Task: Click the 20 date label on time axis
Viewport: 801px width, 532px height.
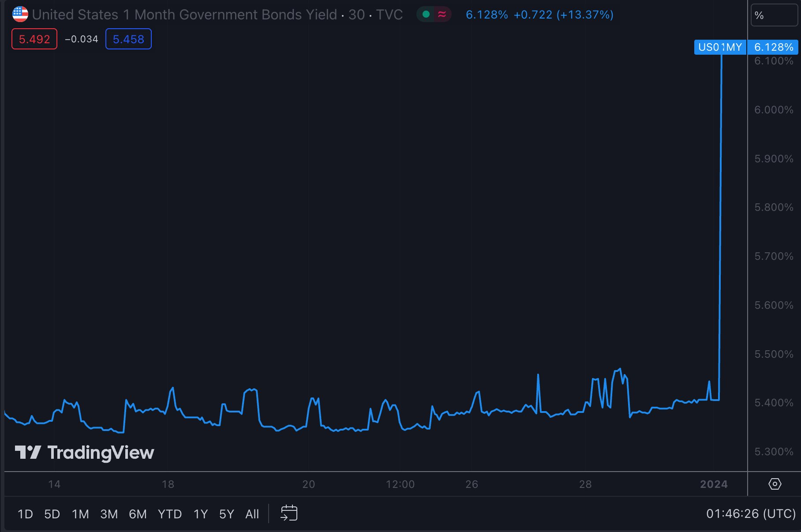Action: [309, 484]
